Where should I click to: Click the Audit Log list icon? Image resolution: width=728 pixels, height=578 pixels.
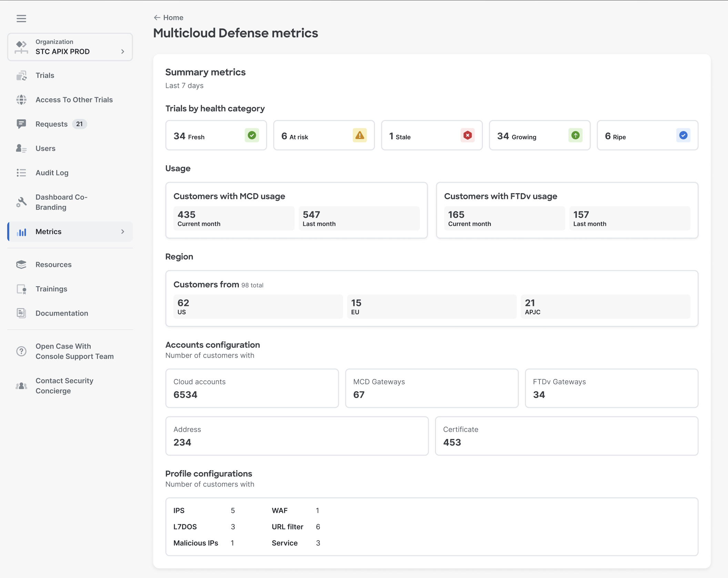21,173
